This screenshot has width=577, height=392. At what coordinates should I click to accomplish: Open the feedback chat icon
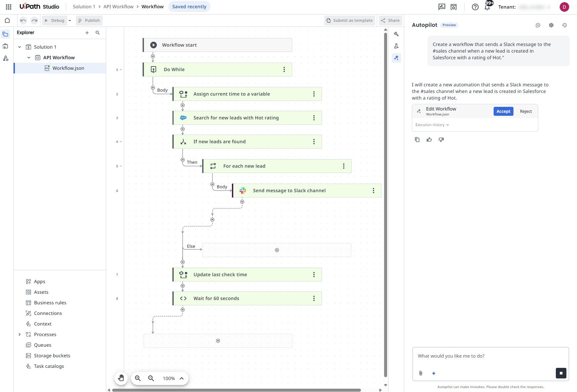(x=441, y=7)
